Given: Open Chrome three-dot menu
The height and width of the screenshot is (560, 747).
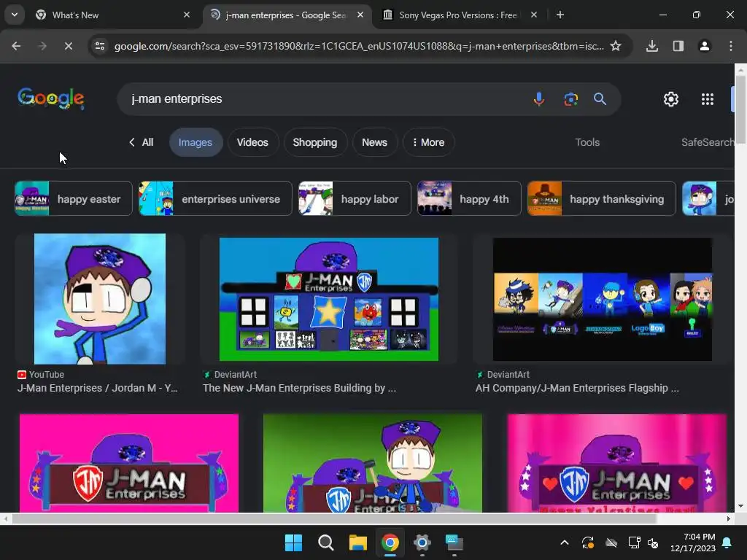Looking at the screenshot, I should click(x=730, y=46).
